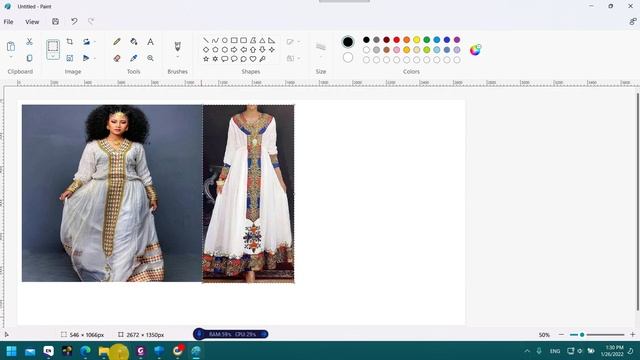Pick the Curve shape
This screenshot has height=360, width=640.
[215, 40]
